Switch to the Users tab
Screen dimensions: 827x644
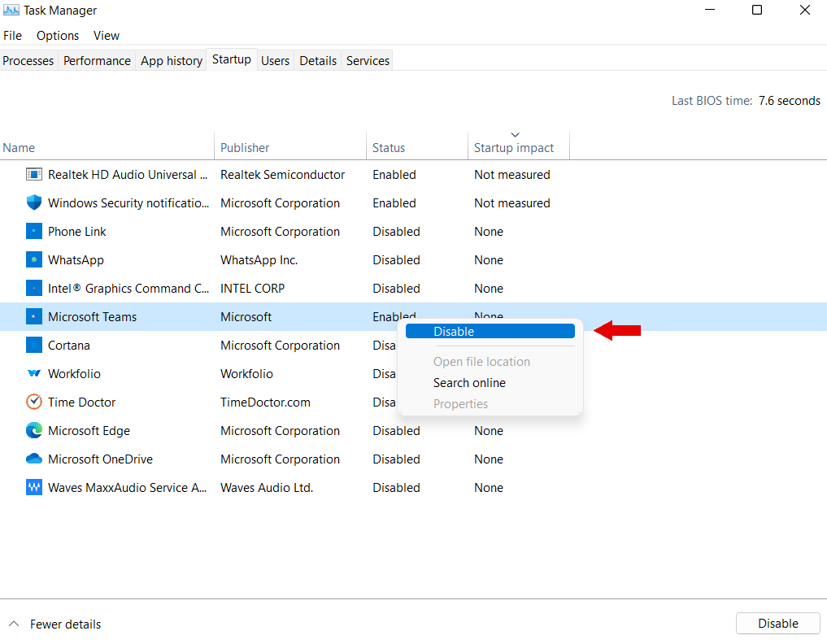click(x=276, y=61)
